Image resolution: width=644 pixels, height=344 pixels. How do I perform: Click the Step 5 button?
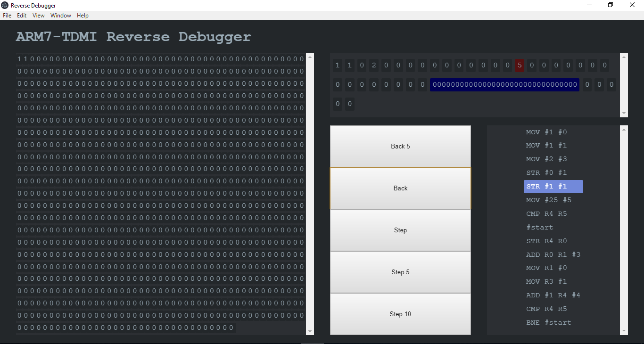400,272
